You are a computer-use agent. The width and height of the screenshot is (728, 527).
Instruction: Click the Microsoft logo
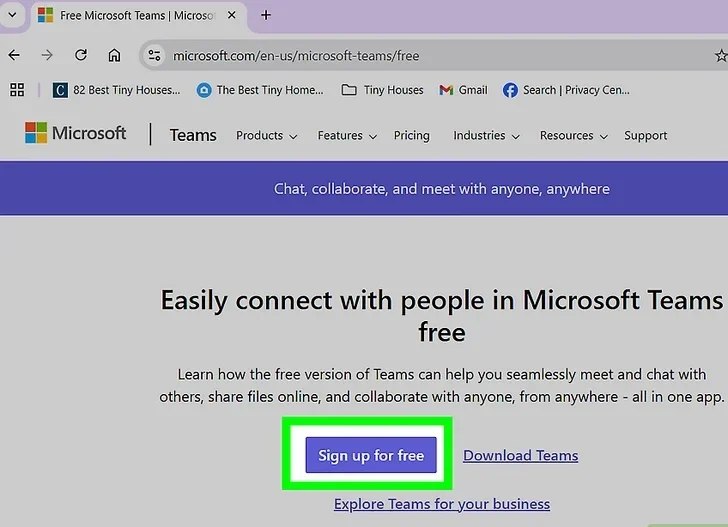click(x=75, y=133)
